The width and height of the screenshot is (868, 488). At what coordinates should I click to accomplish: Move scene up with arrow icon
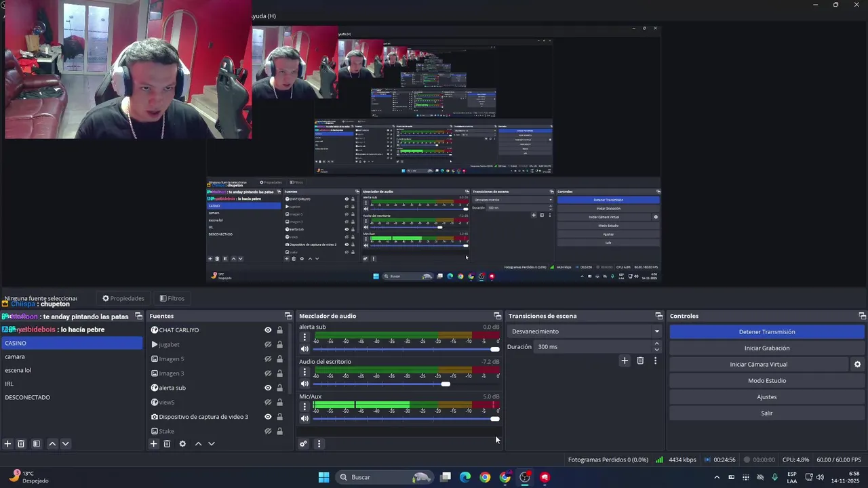coord(52,444)
